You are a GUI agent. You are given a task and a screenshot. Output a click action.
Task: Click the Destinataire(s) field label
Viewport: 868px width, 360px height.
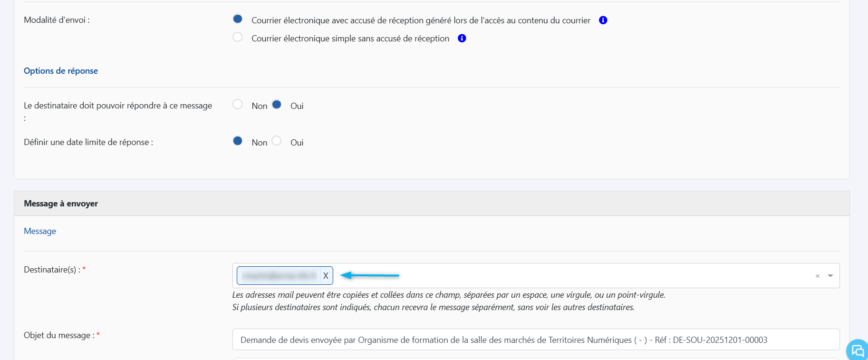point(52,270)
